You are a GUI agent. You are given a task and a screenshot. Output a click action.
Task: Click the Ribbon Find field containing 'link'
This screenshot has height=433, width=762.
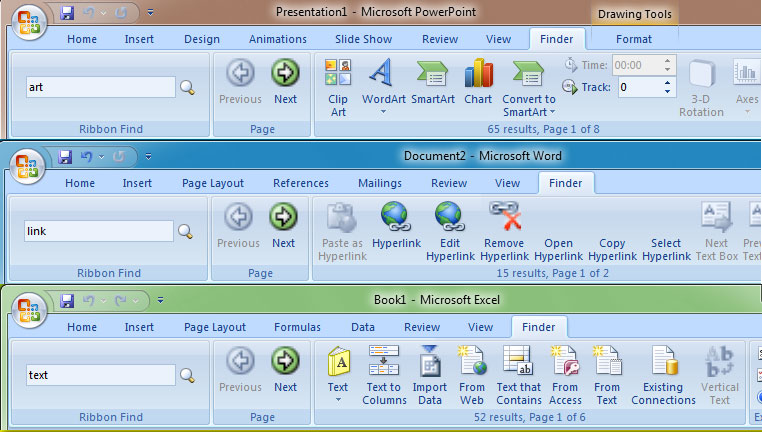(x=99, y=231)
